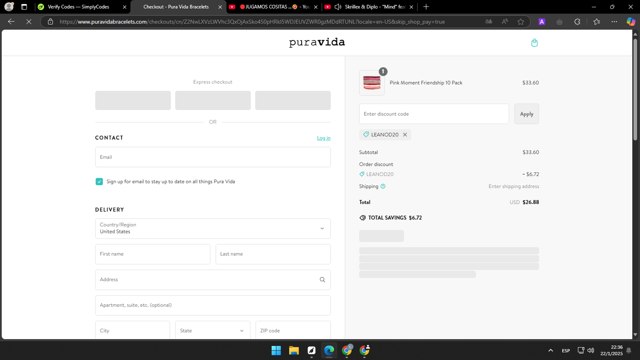Focus the Address field
The height and width of the screenshot is (360, 640).
pyautogui.click(x=213, y=280)
